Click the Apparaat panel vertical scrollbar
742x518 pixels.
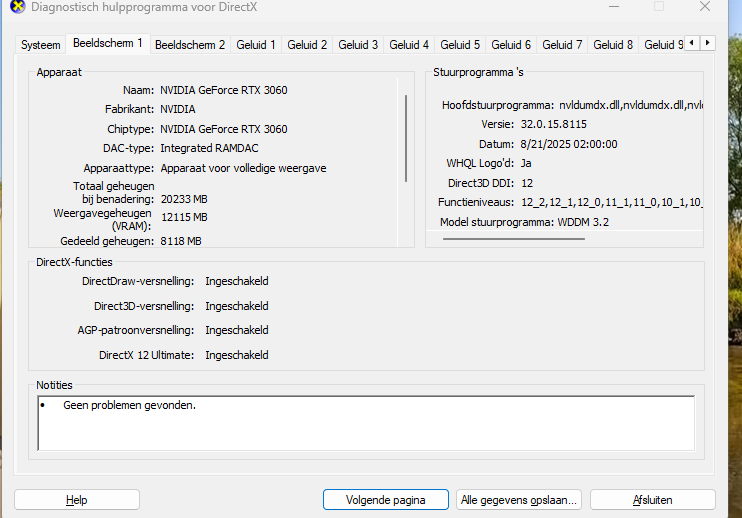(406, 139)
